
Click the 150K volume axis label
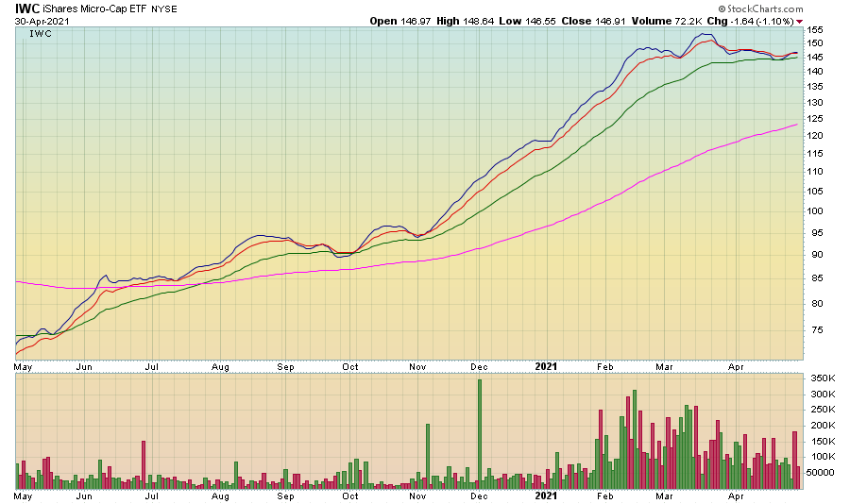click(823, 442)
